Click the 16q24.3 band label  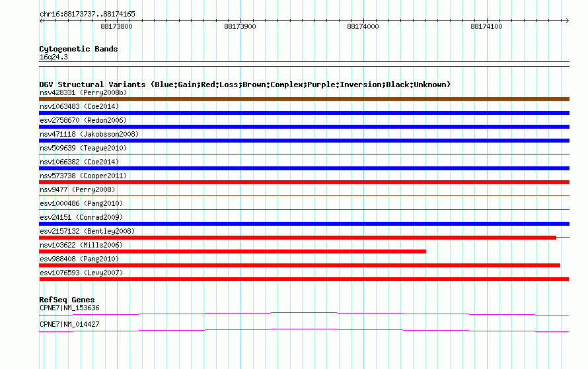point(54,57)
